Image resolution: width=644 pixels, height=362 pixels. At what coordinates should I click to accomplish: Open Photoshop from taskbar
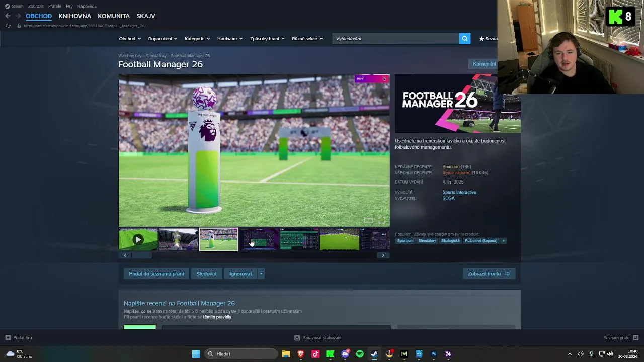pyautogui.click(x=433, y=354)
